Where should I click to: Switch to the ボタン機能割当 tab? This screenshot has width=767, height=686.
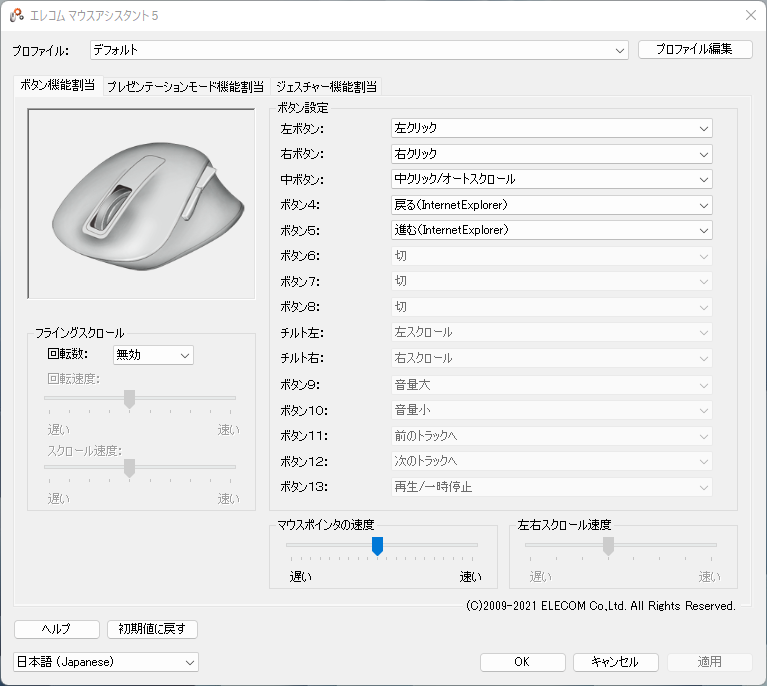[x=58, y=85]
